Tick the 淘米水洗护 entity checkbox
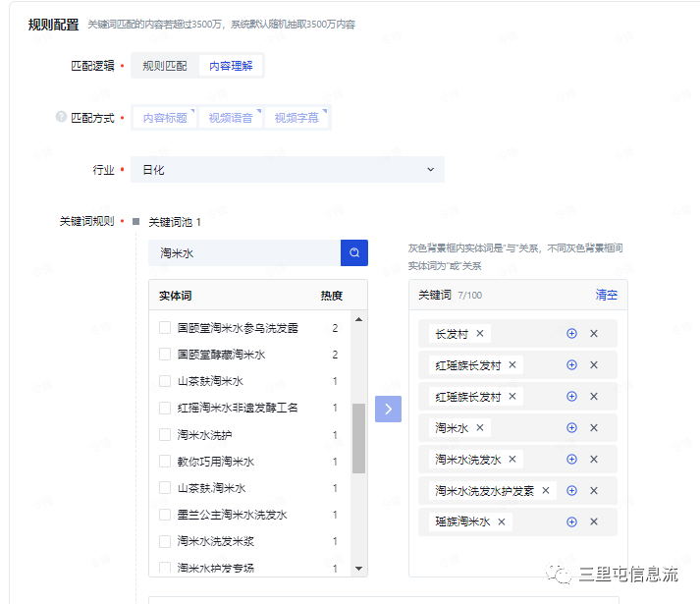This screenshot has height=604, width=700. (x=165, y=435)
